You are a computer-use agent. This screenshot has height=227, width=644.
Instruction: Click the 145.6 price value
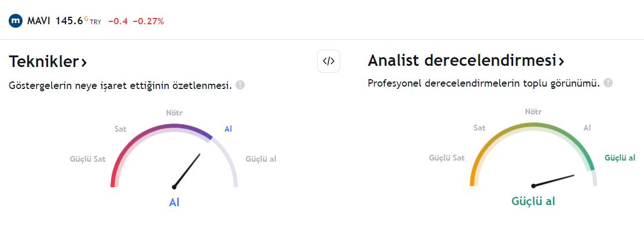coord(69,21)
